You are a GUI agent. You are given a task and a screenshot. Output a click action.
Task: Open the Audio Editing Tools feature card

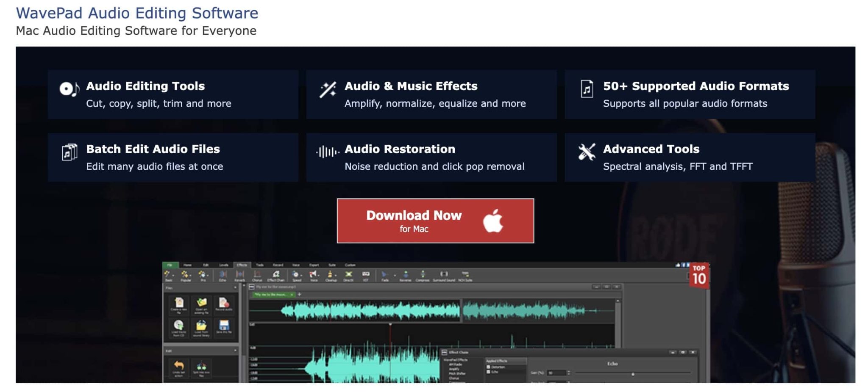[x=173, y=94]
